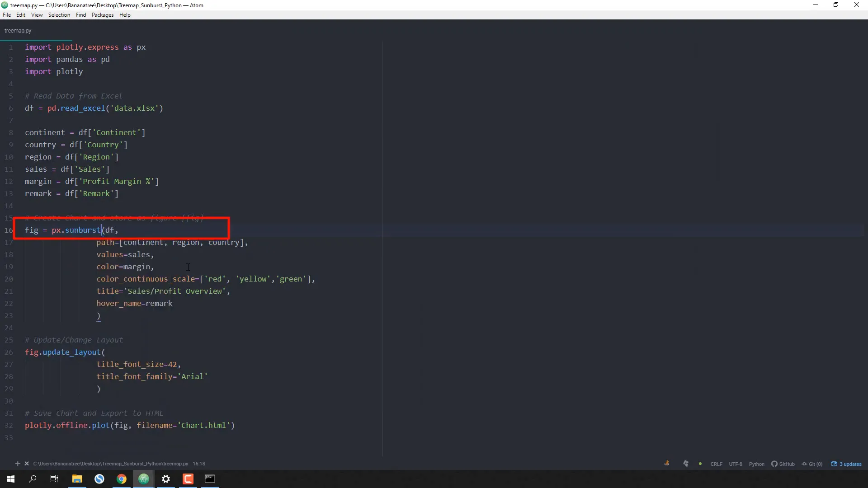Click the Stack Overflow status bar icon
This screenshot has height=488, width=868.
click(666, 464)
